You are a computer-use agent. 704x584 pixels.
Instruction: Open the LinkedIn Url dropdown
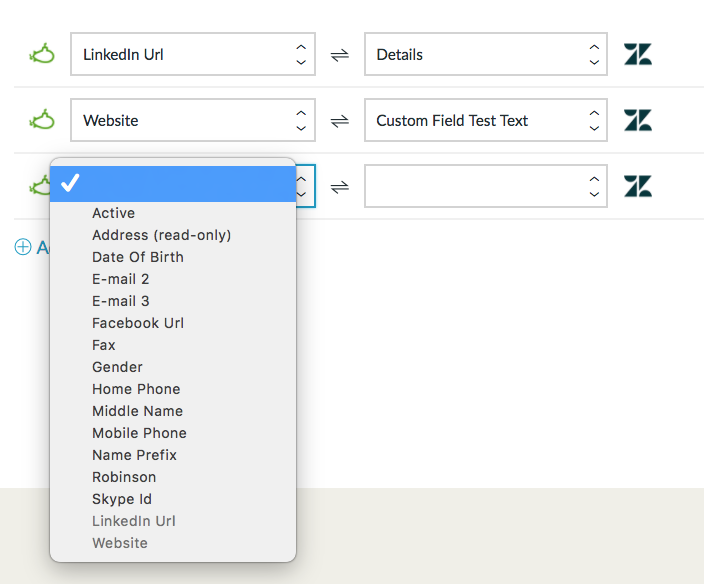click(x=193, y=54)
